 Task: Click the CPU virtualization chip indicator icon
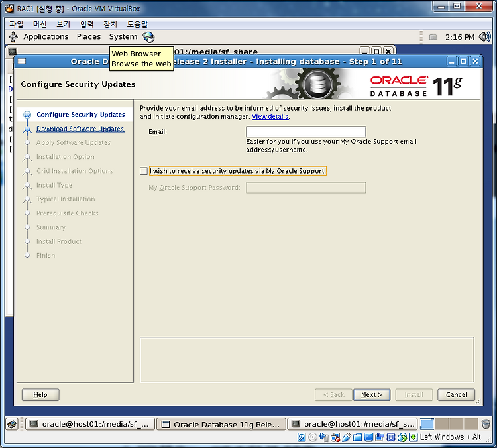[x=391, y=437]
